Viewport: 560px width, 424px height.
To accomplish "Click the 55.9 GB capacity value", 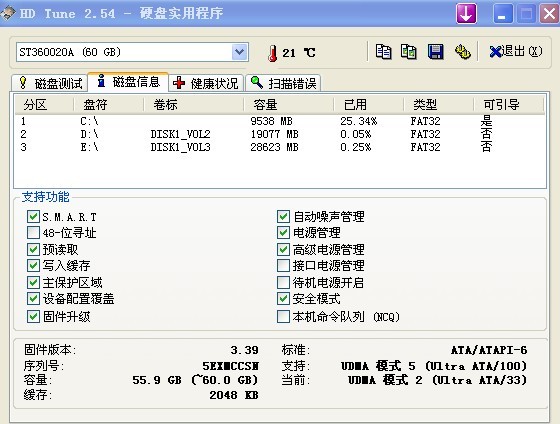I will coord(195,380).
